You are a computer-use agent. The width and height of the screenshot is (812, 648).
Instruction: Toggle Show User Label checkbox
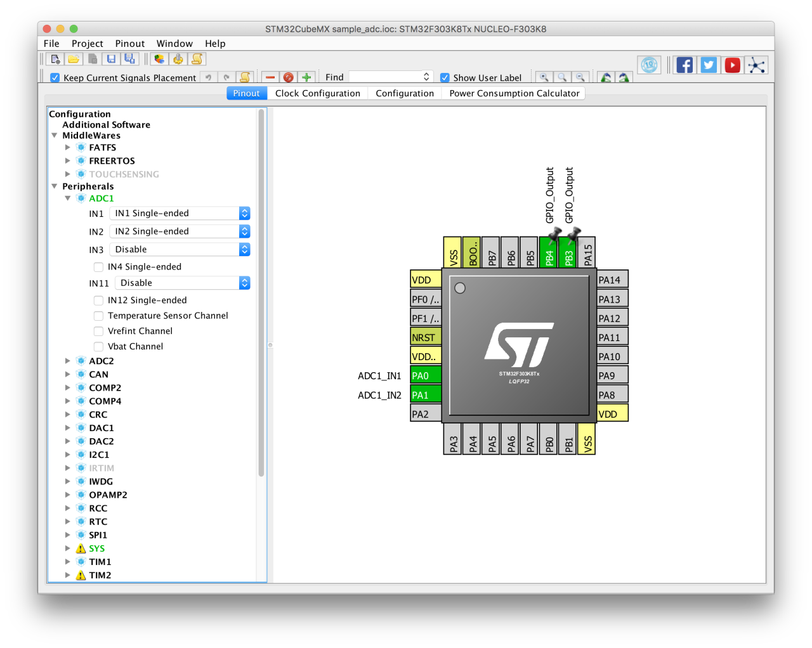445,77
